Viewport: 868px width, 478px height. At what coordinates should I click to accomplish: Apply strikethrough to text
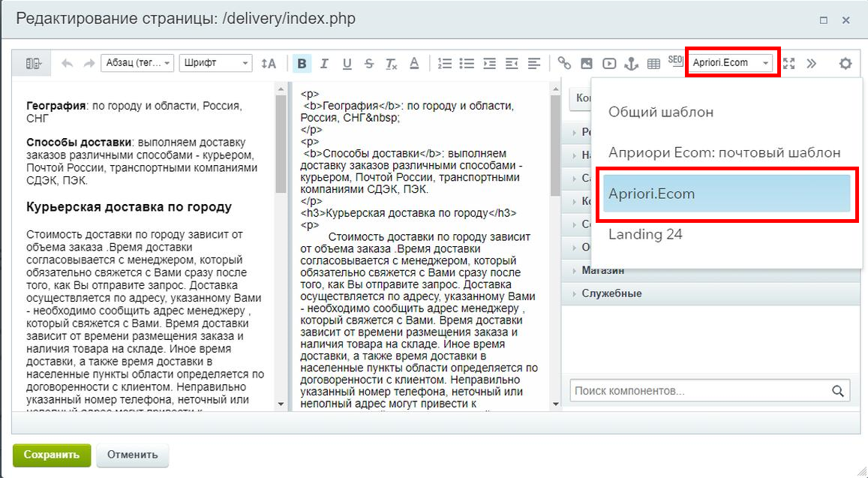[369, 64]
